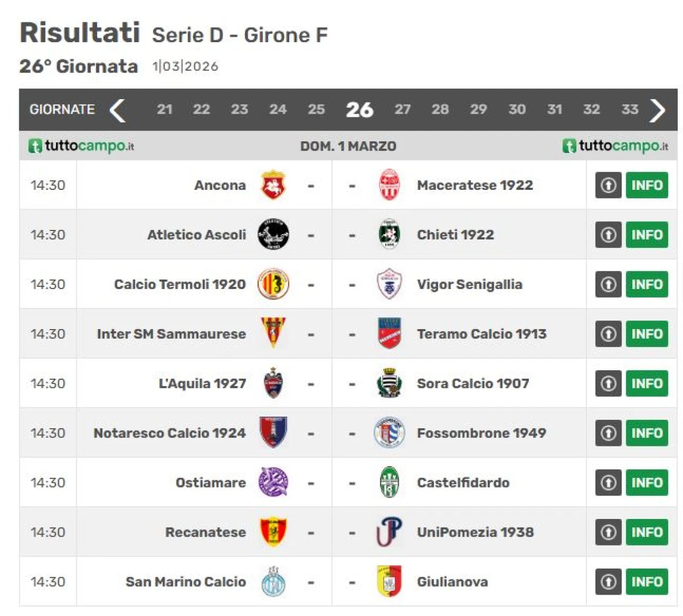Click the Calcio Termoli 1920 crest
Screen dimensions: 683x616
click(x=273, y=284)
